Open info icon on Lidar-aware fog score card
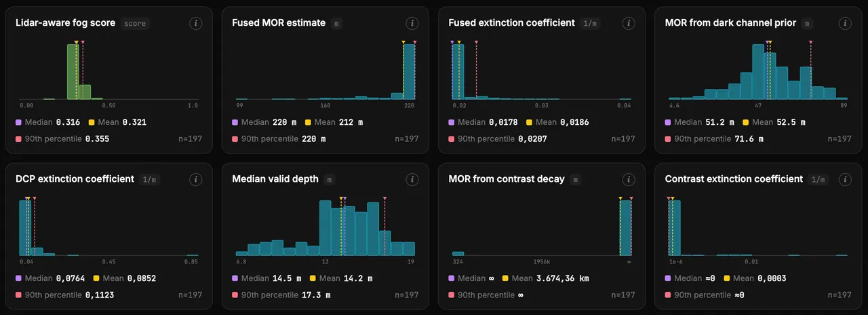 195,23
